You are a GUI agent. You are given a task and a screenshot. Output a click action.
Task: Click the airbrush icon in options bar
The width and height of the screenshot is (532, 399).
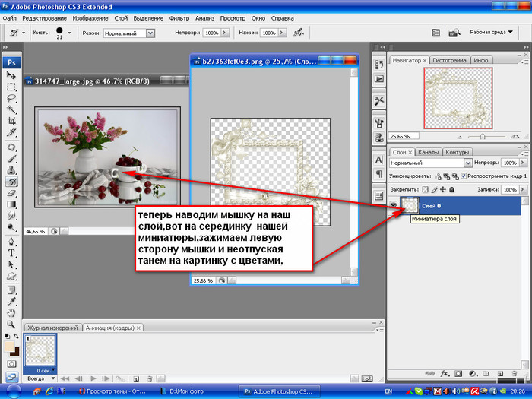click(299, 33)
